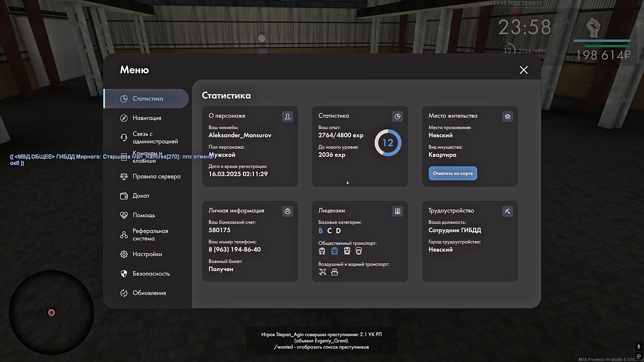
Task: Open the Безопасность section
Action: 151,274
